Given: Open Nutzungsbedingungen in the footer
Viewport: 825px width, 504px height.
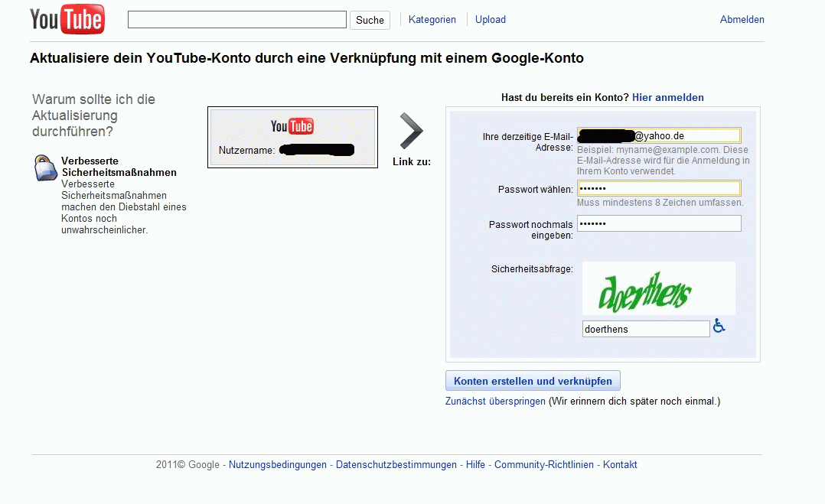Looking at the screenshot, I should [x=277, y=464].
